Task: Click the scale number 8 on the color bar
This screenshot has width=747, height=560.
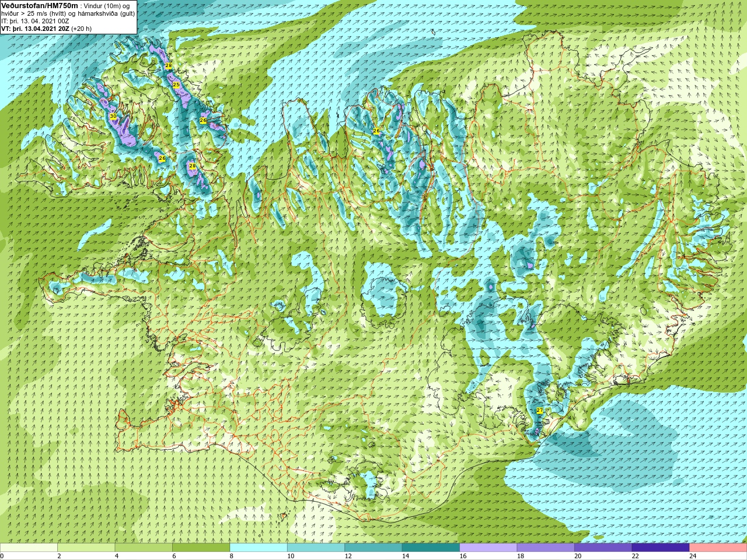Action: click(x=231, y=556)
